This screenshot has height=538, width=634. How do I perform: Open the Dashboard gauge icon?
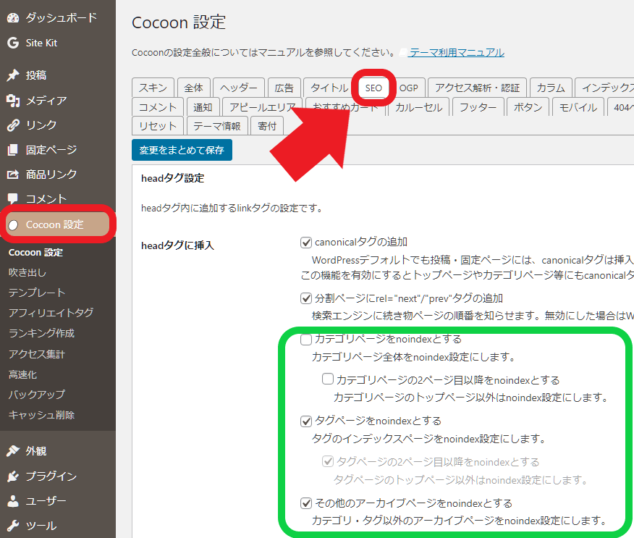(x=13, y=18)
